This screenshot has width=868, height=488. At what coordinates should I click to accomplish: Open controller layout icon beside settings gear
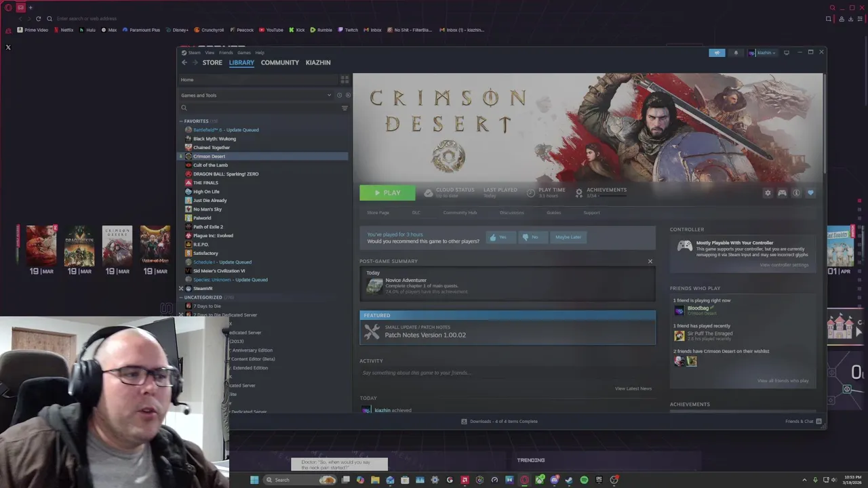(x=782, y=193)
